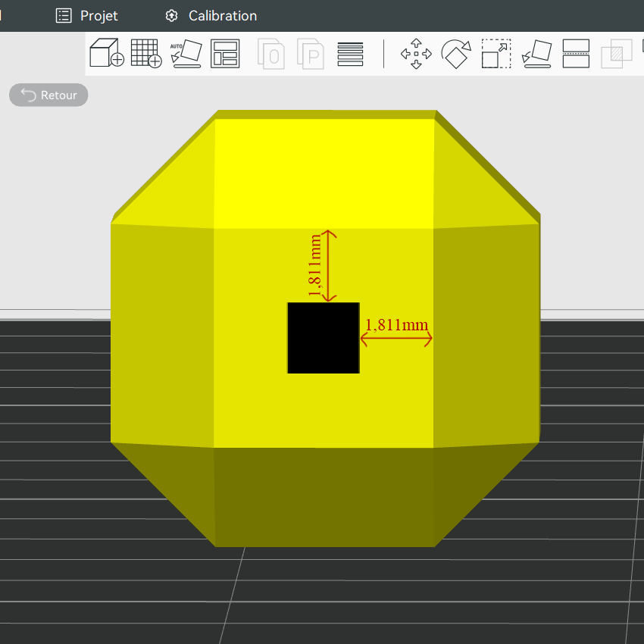Click the Auto orient icon
The image size is (644, 644).
[186, 53]
